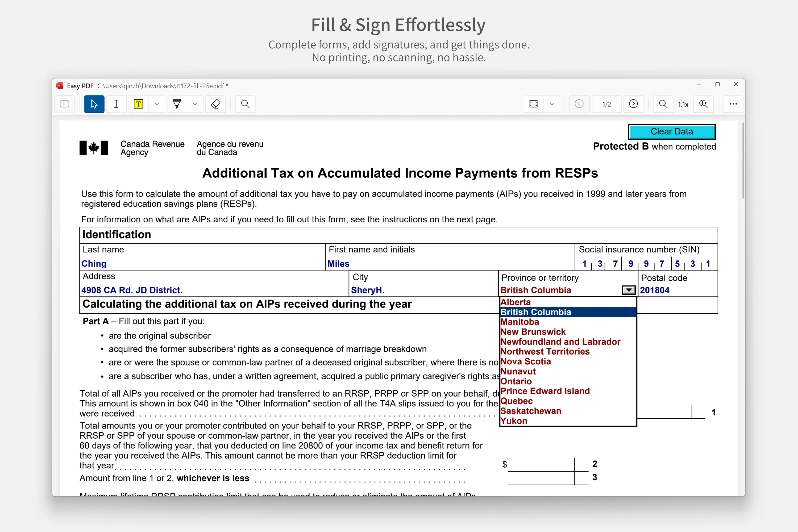Pick Ontario from the list
The width and height of the screenshot is (798, 532).
[568, 381]
